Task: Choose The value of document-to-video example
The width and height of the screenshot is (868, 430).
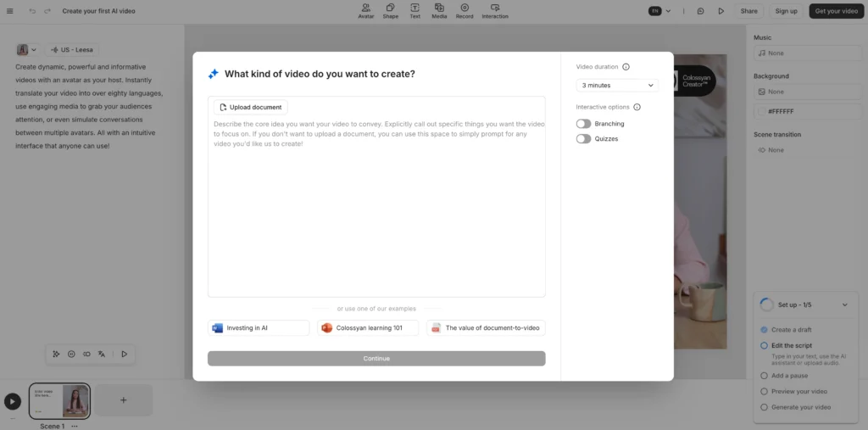Action: pyautogui.click(x=486, y=328)
